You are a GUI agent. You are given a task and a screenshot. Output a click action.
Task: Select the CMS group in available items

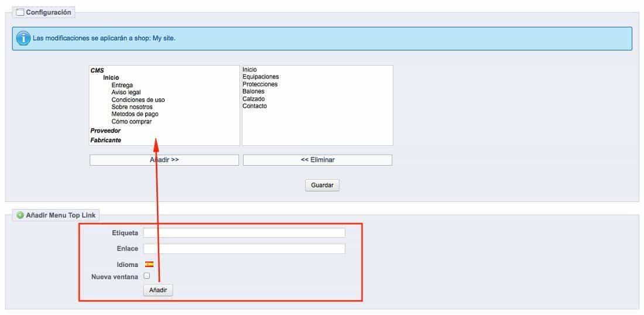click(x=97, y=71)
